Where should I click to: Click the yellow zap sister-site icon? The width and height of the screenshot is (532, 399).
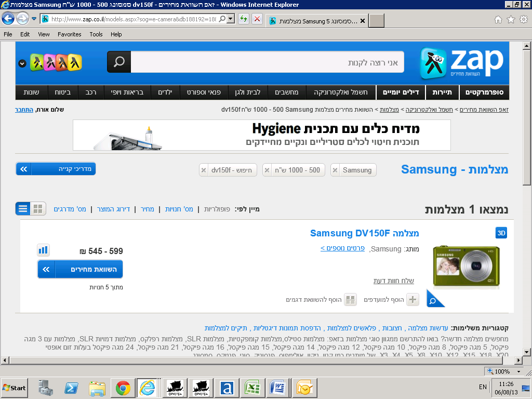coord(75,62)
